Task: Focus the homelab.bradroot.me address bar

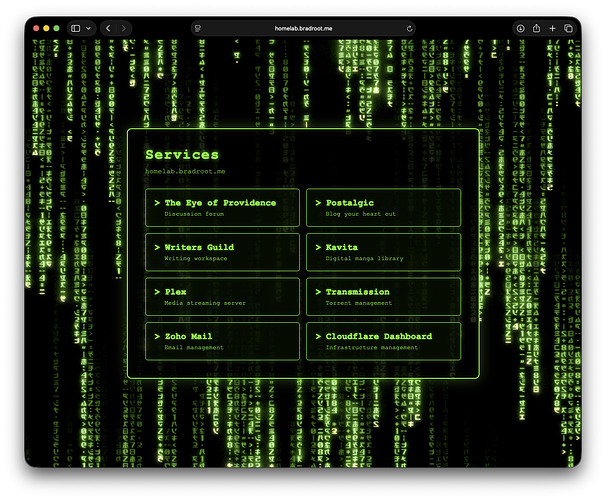Action: tap(303, 28)
